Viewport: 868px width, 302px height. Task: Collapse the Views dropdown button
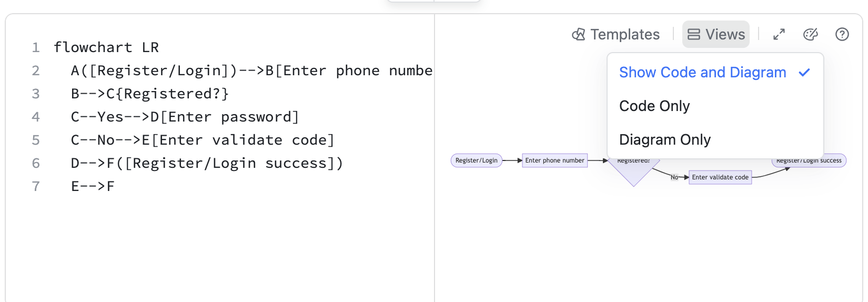click(716, 35)
